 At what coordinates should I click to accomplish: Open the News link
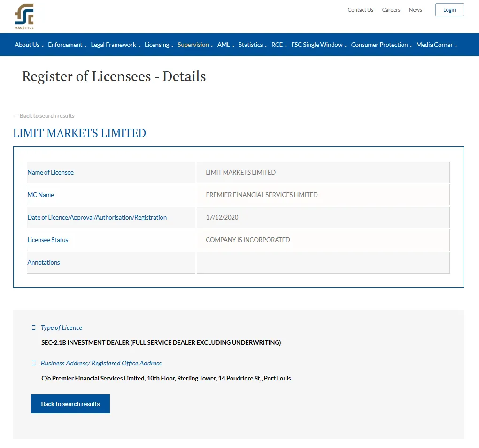(x=416, y=10)
